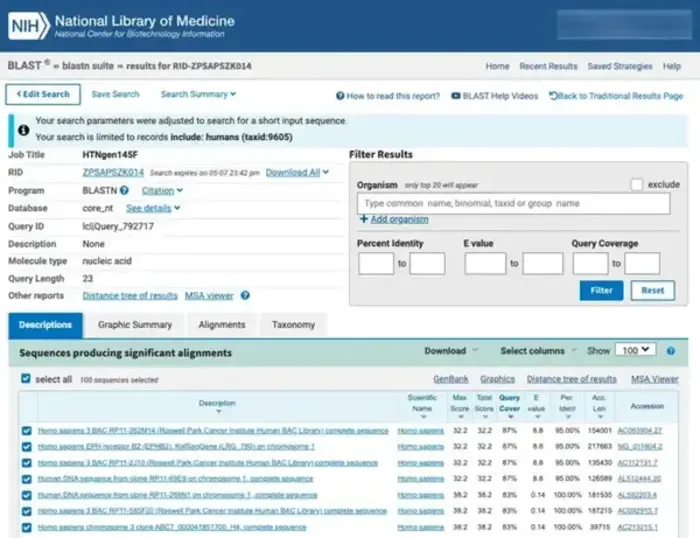This screenshot has width=700, height=538.
Task: Click the Reset button
Action: point(653,291)
